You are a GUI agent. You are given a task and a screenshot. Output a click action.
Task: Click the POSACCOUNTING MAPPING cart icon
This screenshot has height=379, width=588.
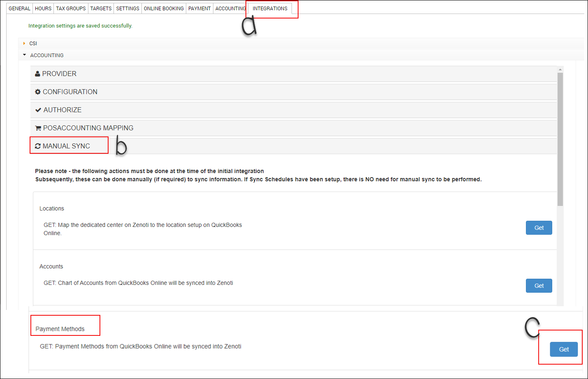(x=38, y=128)
